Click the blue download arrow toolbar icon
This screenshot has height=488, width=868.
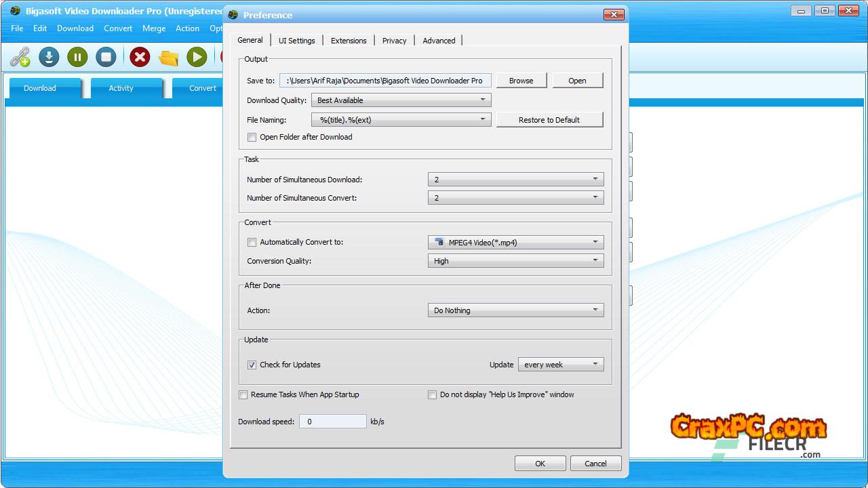click(49, 57)
